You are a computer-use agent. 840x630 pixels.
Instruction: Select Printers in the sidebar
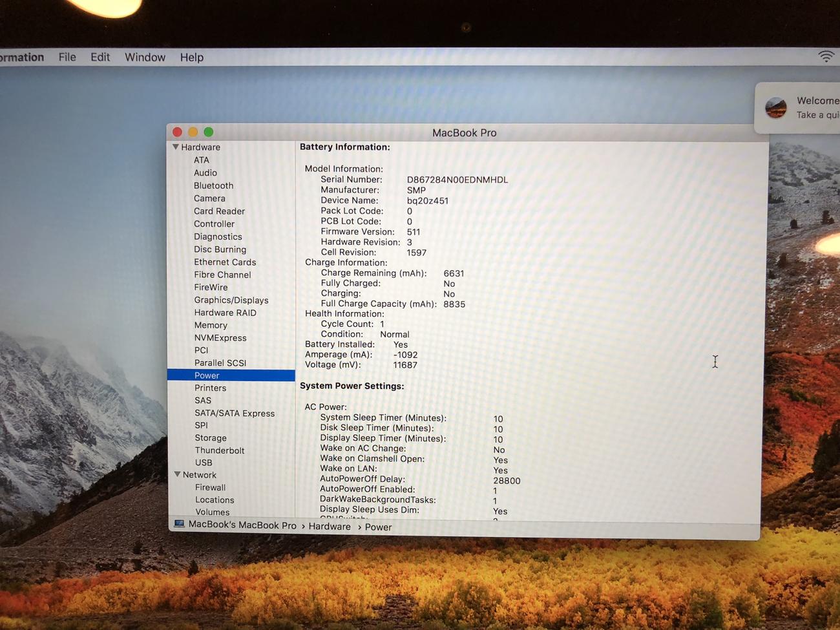211,388
